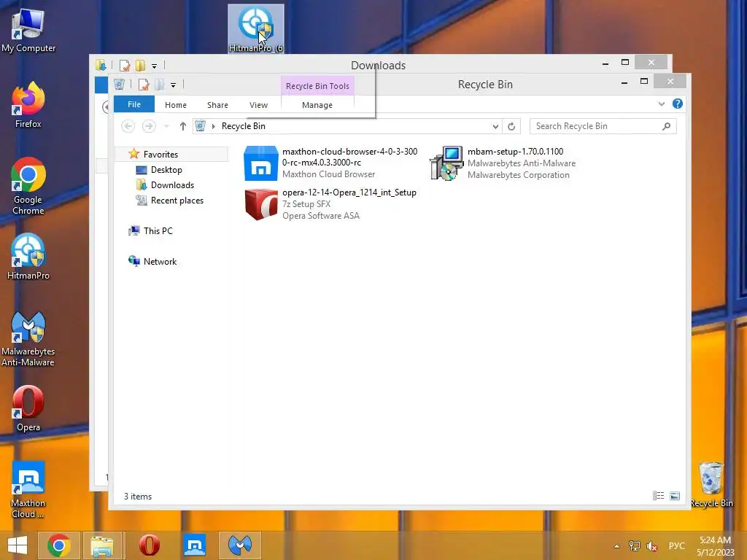Open Chrome from the taskbar

(59, 545)
